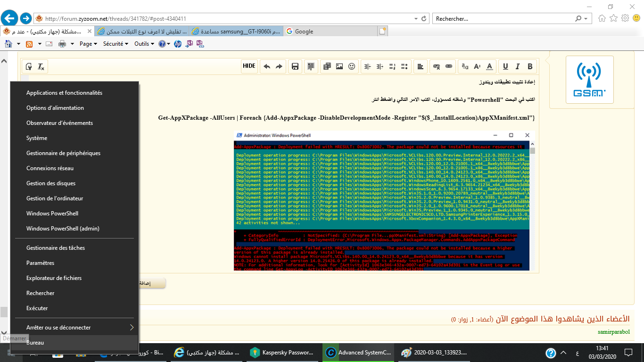Click the Rechercher search input field

coord(504,19)
